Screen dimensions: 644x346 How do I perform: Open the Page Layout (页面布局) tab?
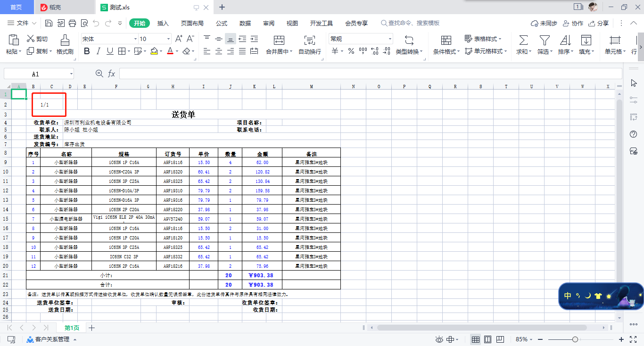(x=192, y=23)
